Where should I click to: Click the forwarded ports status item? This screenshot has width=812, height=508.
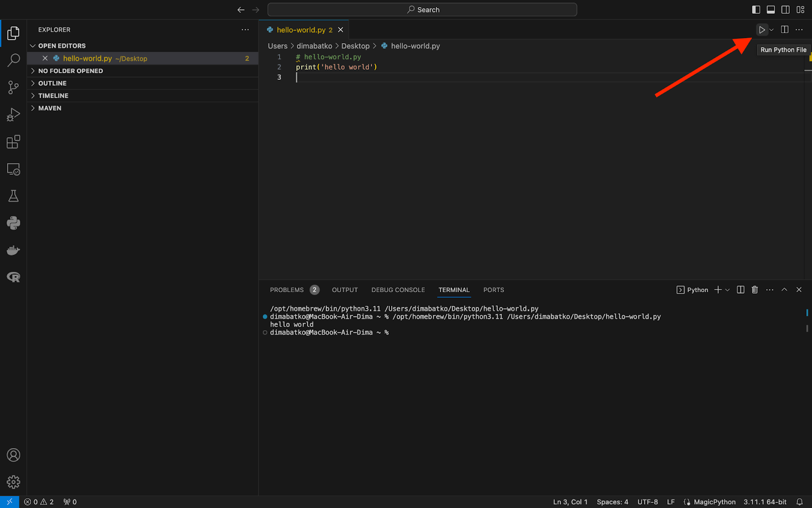[x=70, y=502]
